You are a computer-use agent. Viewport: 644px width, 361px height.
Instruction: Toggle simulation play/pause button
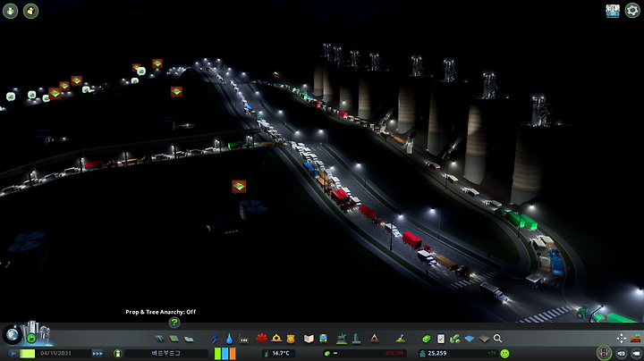coord(13,353)
